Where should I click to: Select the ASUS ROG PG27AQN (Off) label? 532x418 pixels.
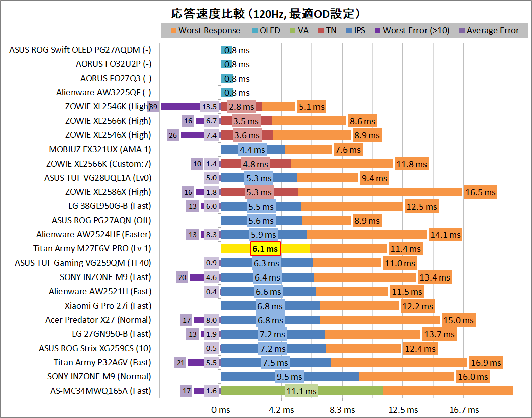(x=101, y=220)
